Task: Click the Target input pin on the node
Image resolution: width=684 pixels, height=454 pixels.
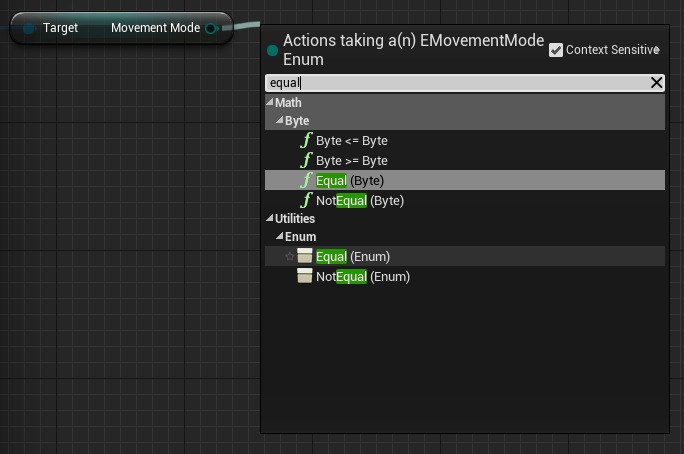Action: pyautogui.click(x=29, y=29)
